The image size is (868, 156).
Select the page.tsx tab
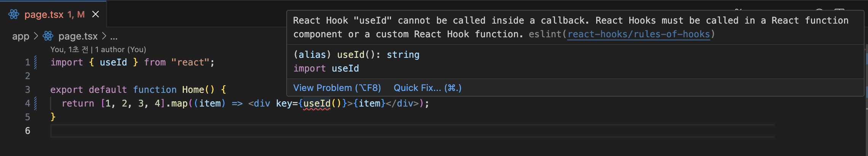click(53, 14)
